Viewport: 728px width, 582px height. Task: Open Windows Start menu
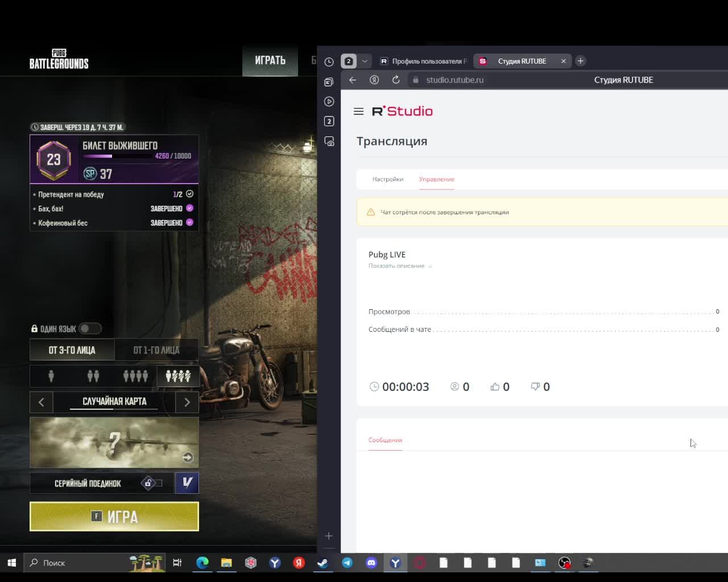[11, 563]
